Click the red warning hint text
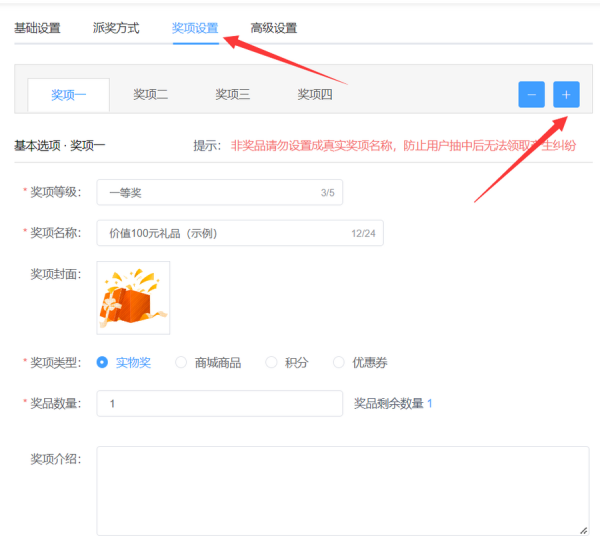The image size is (600, 536). [403, 146]
